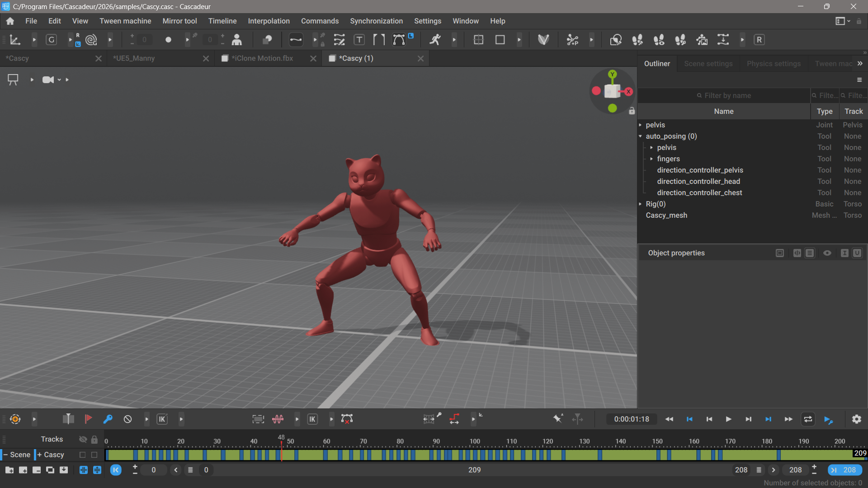Toggle lock checkbox on Cascy track

pyautogui.click(x=94, y=455)
